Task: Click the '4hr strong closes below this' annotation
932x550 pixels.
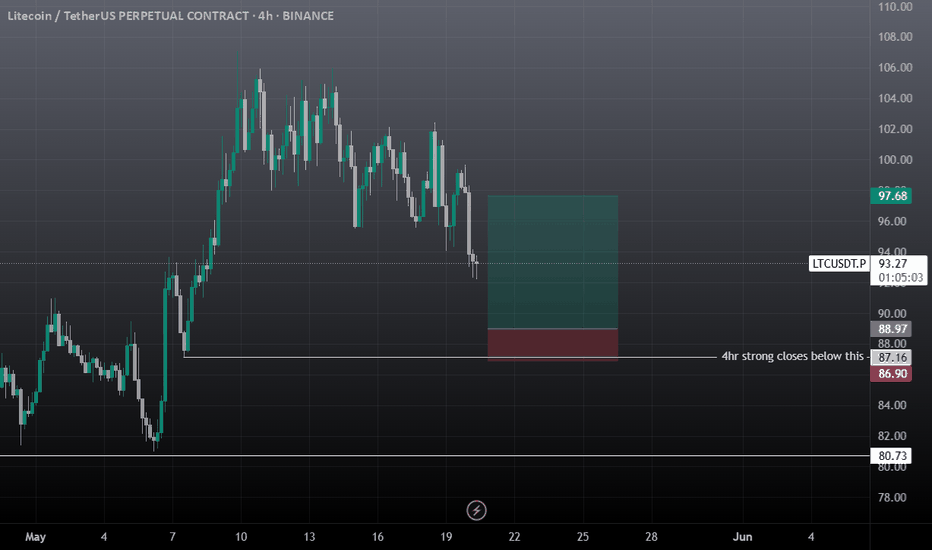Action: click(x=792, y=356)
